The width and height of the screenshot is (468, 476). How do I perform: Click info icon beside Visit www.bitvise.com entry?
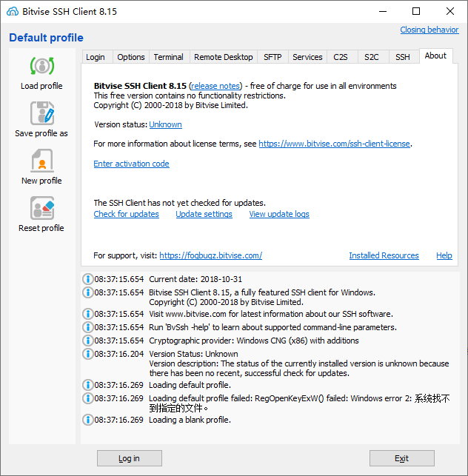[88, 314]
